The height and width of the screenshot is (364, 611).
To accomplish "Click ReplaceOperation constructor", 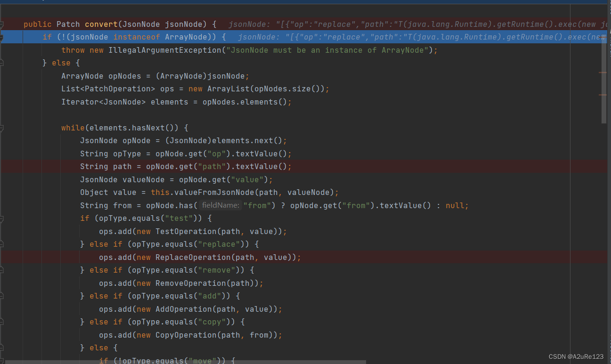I will 193,257.
